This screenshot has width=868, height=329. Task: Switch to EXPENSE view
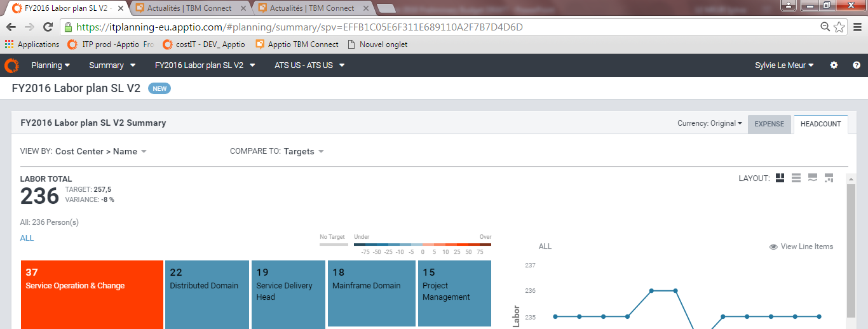pyautogui.click(x=770, y=124)
